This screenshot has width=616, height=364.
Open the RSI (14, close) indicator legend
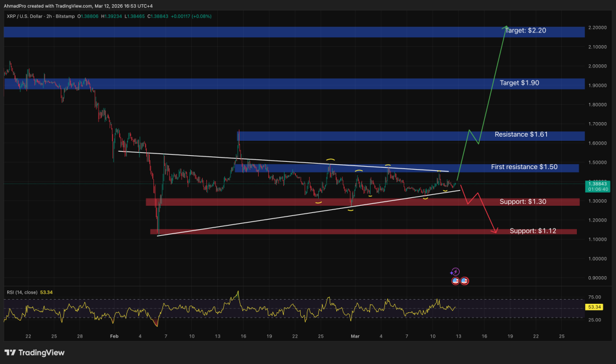(20, 292)
